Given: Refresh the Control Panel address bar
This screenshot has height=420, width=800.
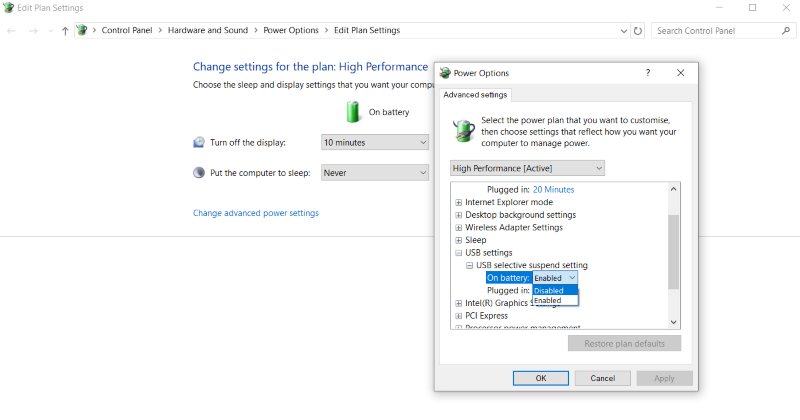Looking at the screenshot, I should pyautogui.click(x=638, y=31).
